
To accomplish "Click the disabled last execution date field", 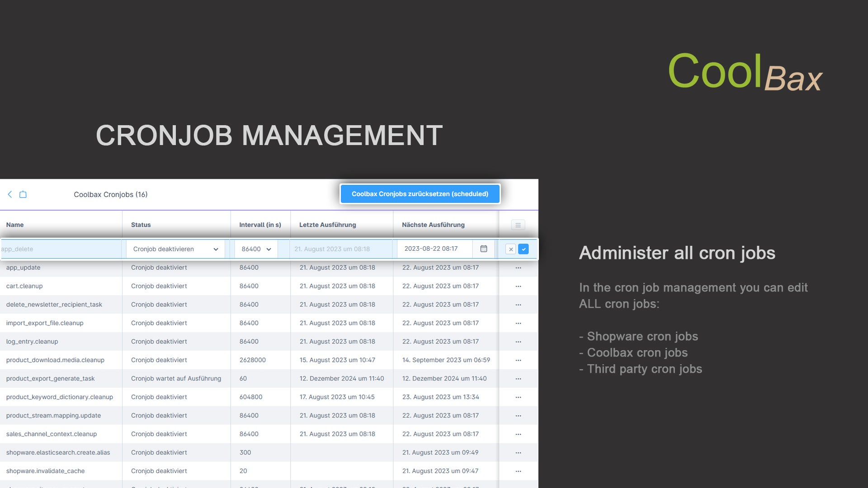I will [341, 249].
